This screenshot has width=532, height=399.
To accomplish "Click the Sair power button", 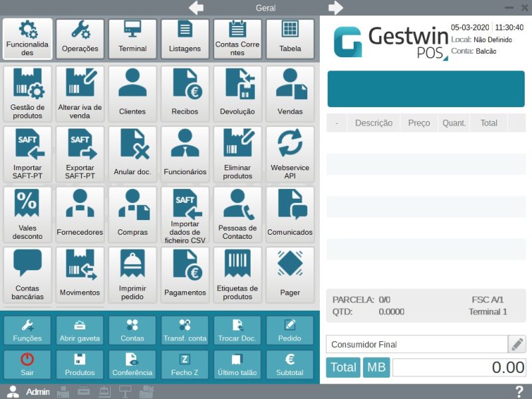I will click(27, 365).
